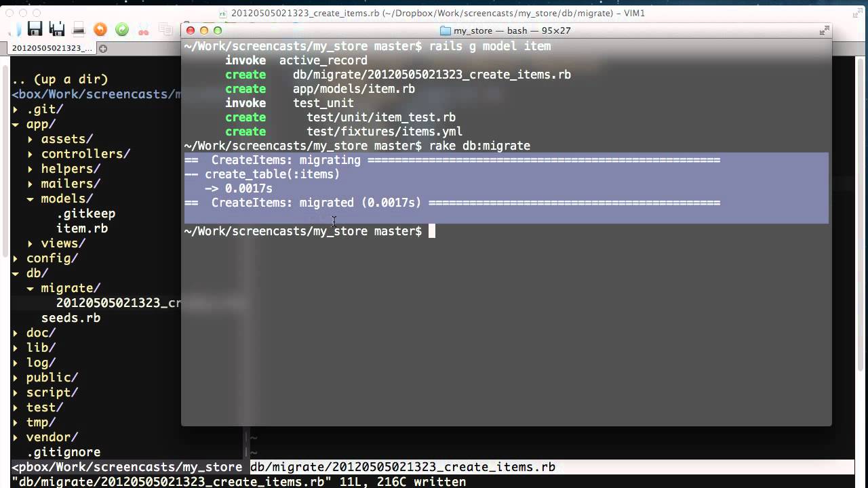Click the terminal fullscreen arrows icon
Screen dimensions: 868x488
click(824, 30)
